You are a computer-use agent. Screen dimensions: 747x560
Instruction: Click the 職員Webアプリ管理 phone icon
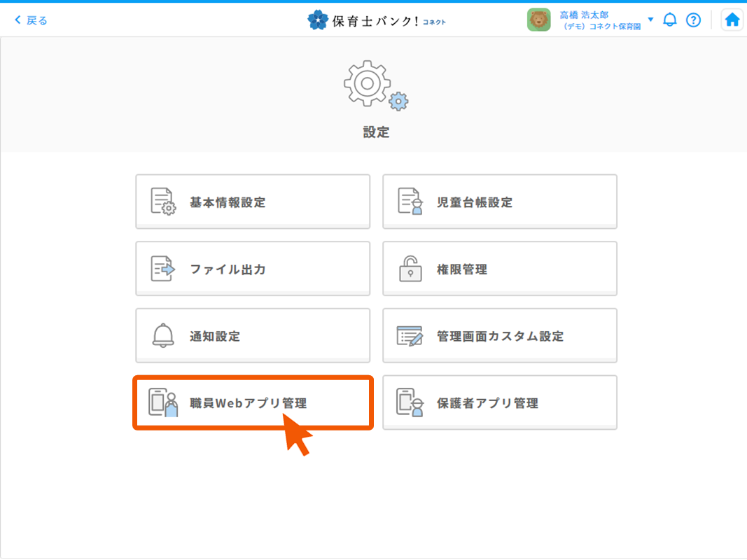tap(162, 402)
